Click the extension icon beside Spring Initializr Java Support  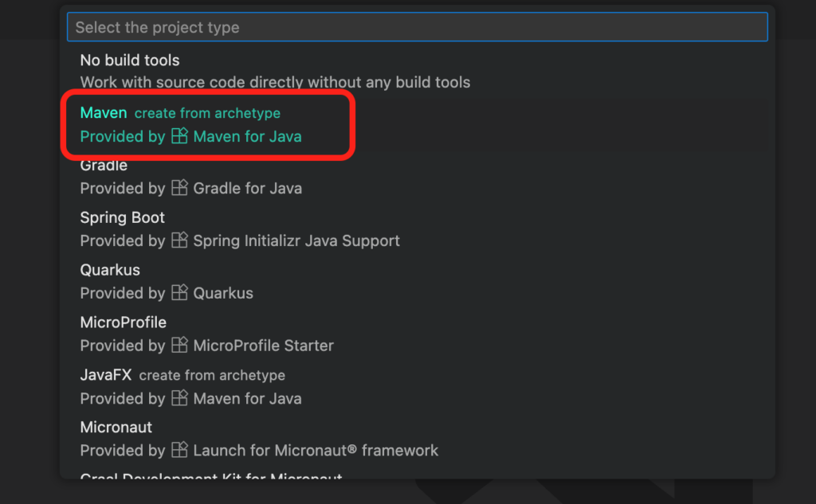179,240
